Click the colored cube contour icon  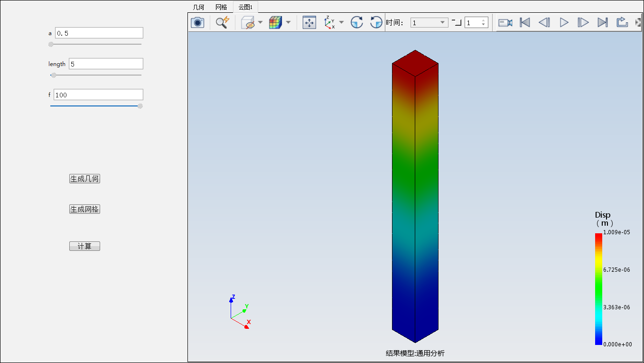[275, 22]
